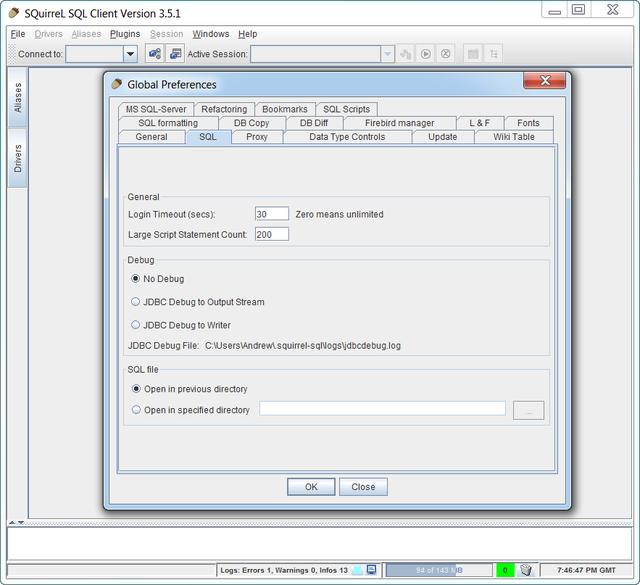Click the green open sessions counter
The image size is (640, 585).
(505, 570)
